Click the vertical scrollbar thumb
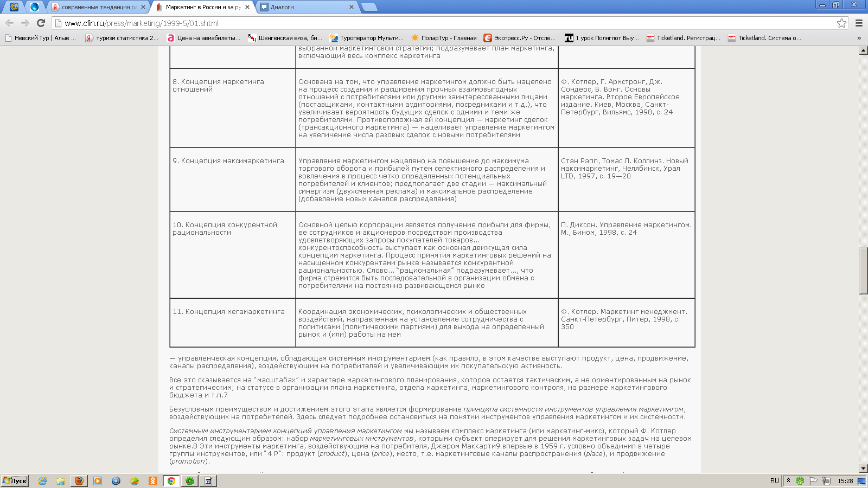 pyautogui.click(x=864, y=271)
